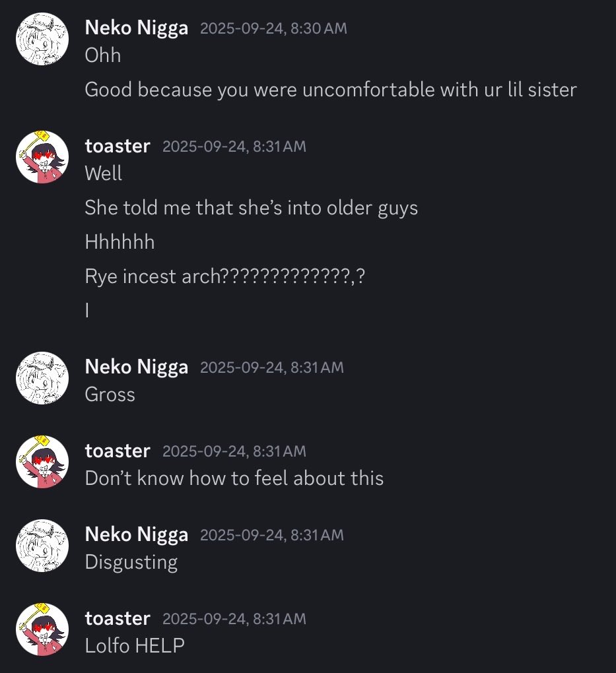Screen dimensions: 616x673
Task: Click toaster's avatar next to the "Well" message
Action: (x=42, y=158)
